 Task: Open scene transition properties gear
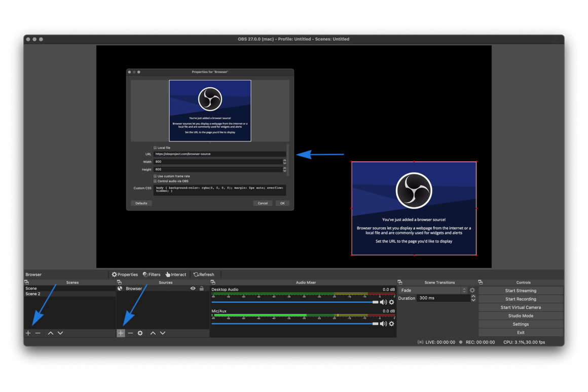[472, 291]
